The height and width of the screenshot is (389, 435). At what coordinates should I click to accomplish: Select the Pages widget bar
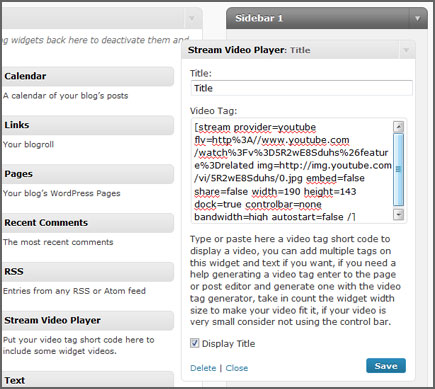[x=88, y=174]
